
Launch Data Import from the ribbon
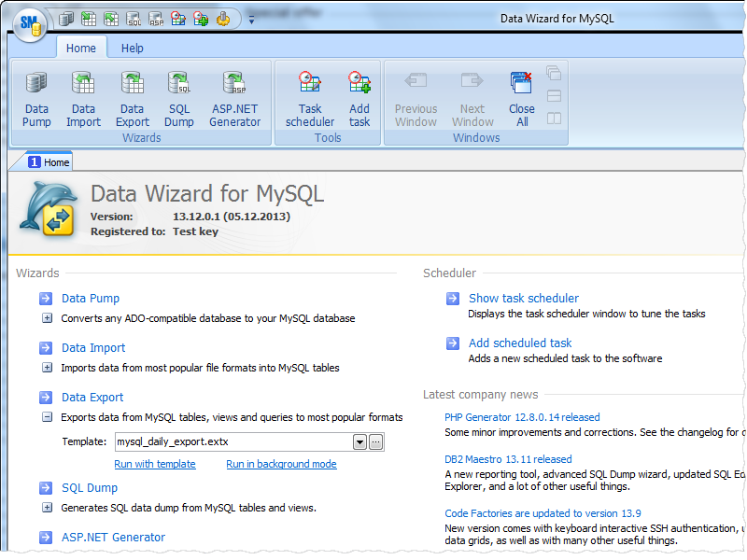[x=83, y=99]
